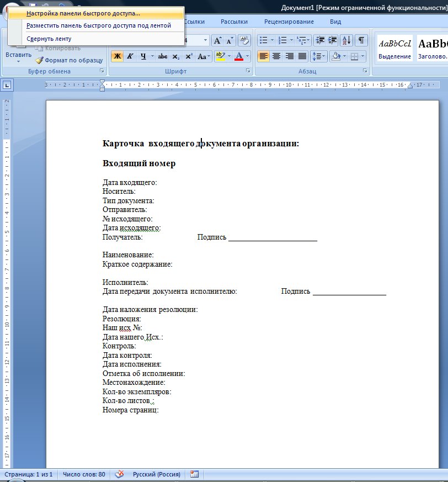
Task: Apply bulleted list
Action: [x=263, y=40]
